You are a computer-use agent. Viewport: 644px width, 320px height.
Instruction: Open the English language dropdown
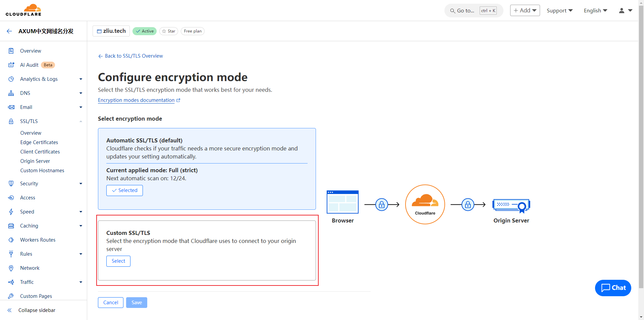(595, 11)
